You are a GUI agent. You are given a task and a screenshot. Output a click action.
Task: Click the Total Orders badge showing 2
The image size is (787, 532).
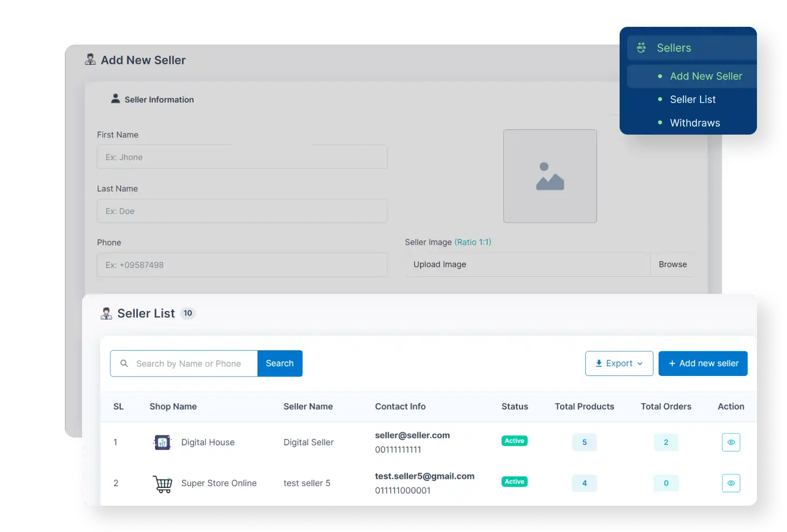(666, 442)
